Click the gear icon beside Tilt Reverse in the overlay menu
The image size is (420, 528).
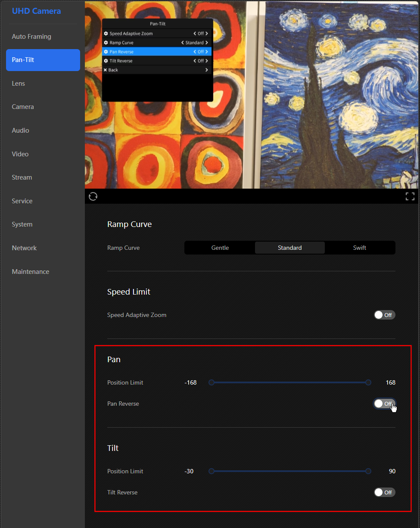click(106, 61)
